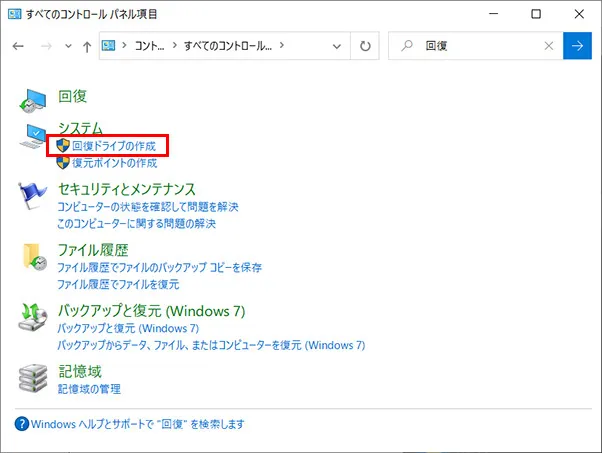
Task: Open バックアップと復元 (Windows 7) green heading
Action: (152, 311)
